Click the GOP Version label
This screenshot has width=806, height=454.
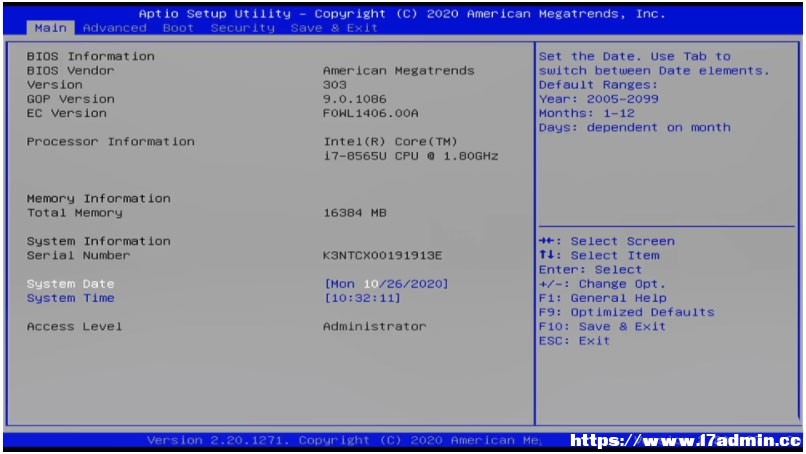(x=70, y=99)
